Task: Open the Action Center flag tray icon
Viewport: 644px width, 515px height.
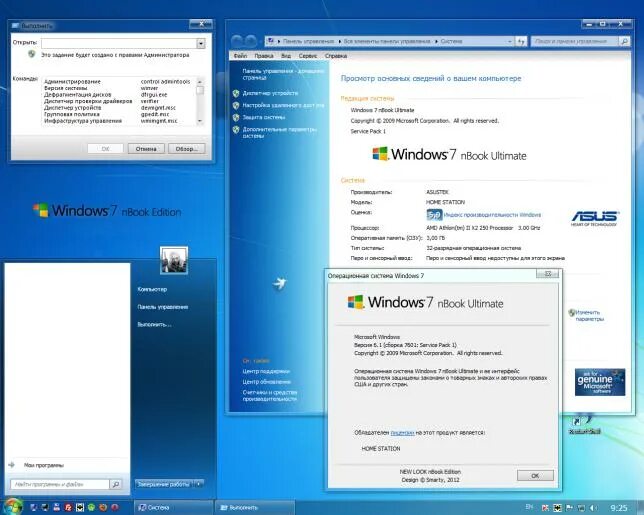Action: [x=570, y=508]
